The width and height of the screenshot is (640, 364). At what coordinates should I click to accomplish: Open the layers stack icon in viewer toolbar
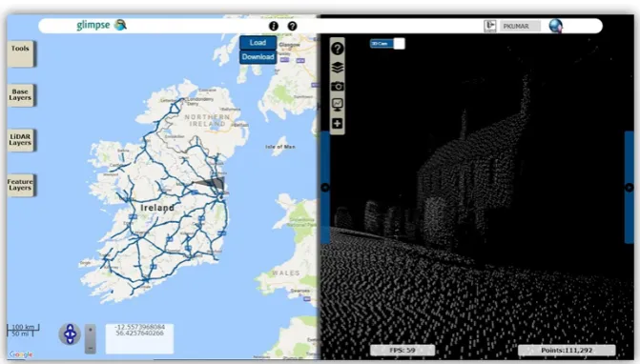pos(337,68)
